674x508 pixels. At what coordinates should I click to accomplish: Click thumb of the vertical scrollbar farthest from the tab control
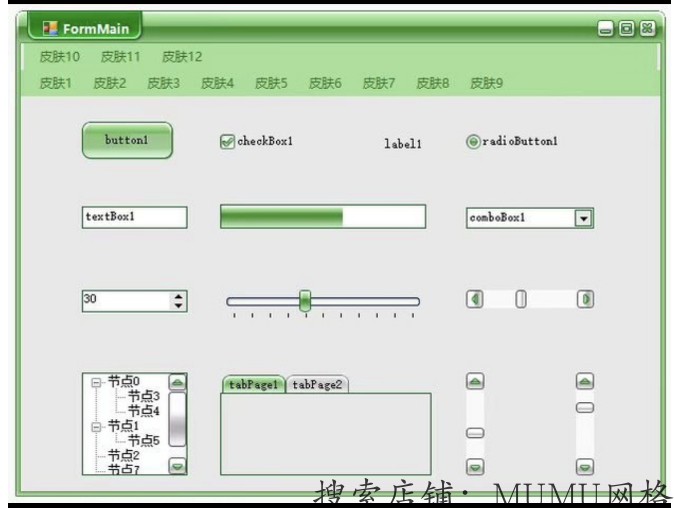coord(585,407)
